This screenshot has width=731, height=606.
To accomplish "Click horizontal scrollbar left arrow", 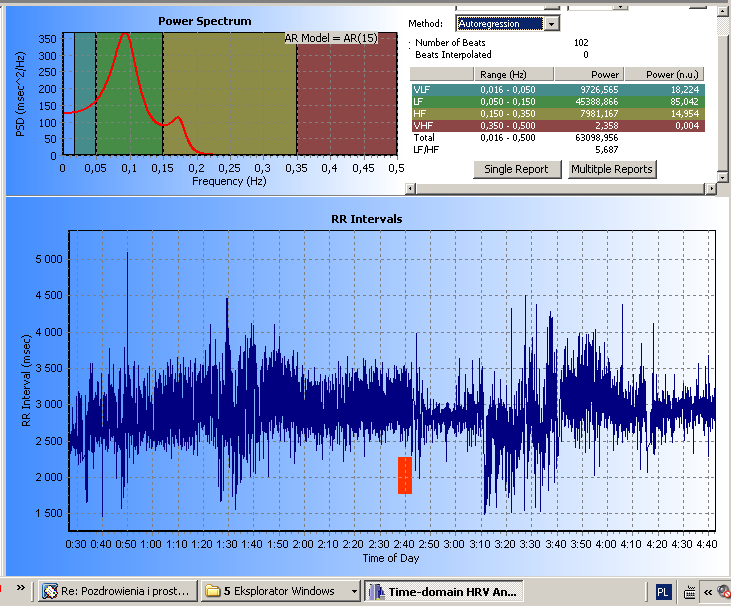I will [x=410, y=189].
